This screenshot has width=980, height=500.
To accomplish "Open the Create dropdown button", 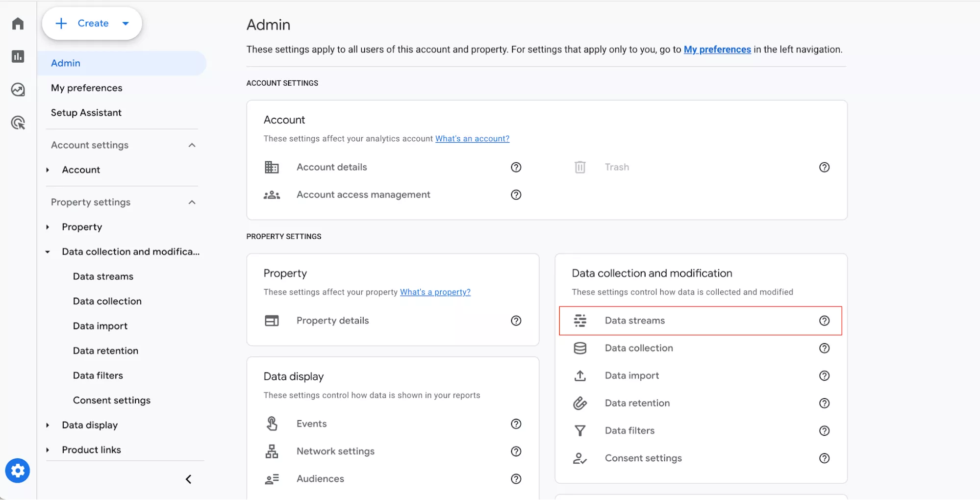I will click(92, 24).
